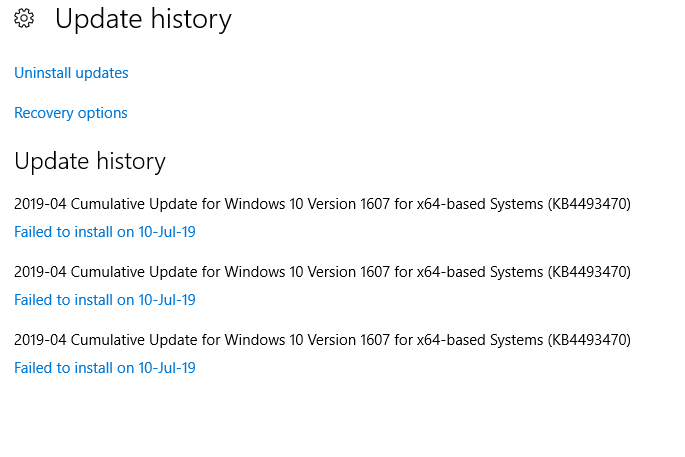Click the Update history section heading
This screenshot has height=457, width=685.
[90, 161]
